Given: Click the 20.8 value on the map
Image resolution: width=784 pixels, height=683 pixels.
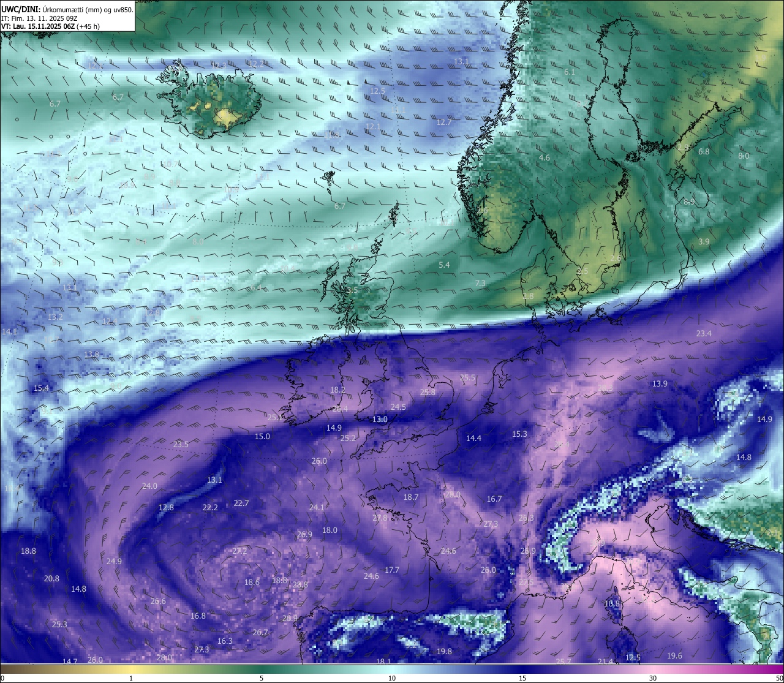Looking at the screenshot, I should [x=51, y=579].
